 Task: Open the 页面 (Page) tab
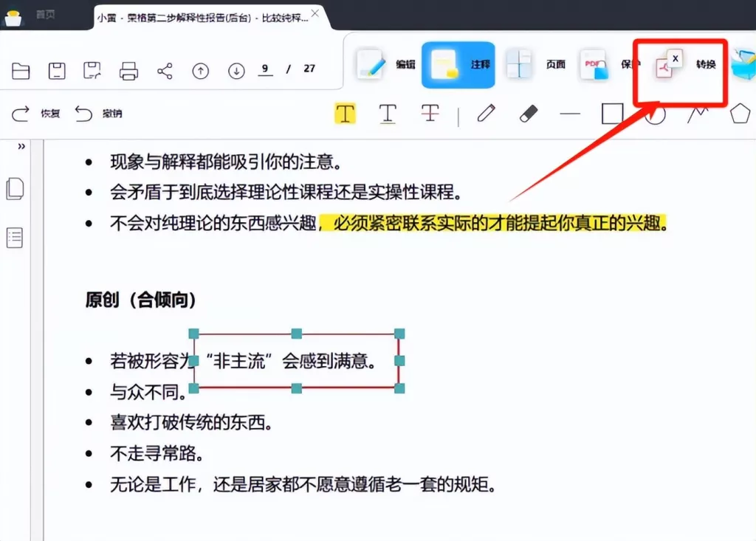pyautogui.click(x=535, y=65)
